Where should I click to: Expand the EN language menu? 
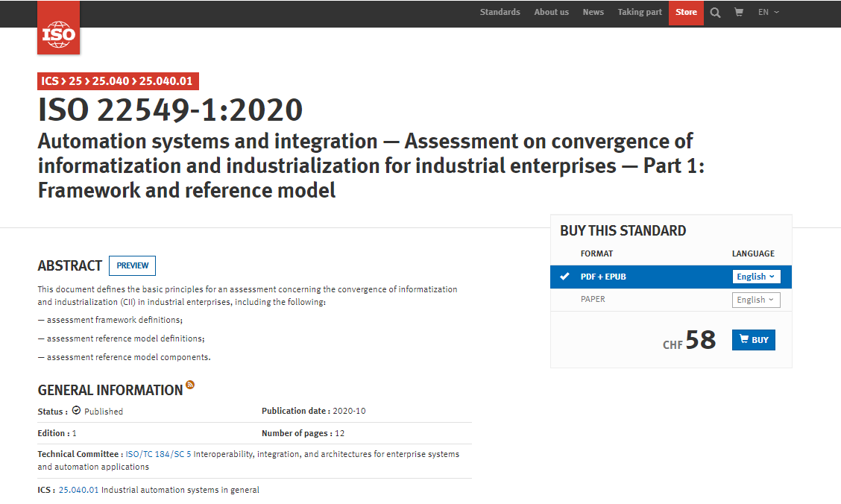tap(768, 13)
